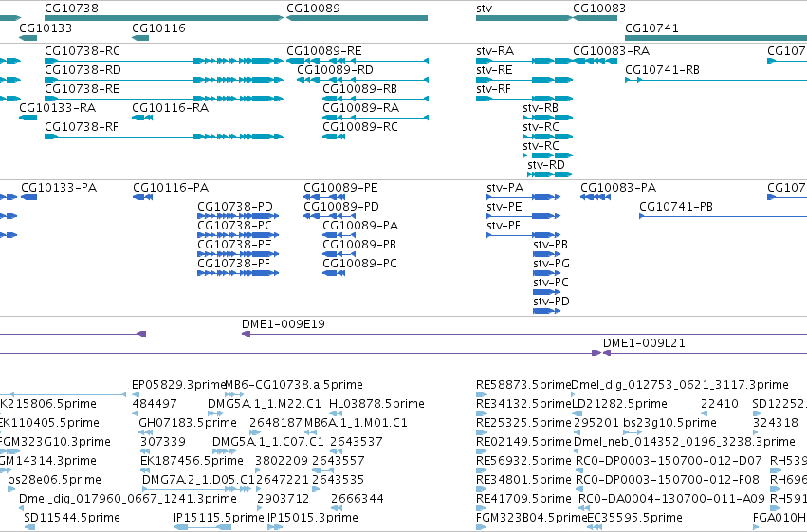This screenshot has height=532, width=807.
Task: Open transcript CG10083-RA
Action: click(x=611, y=51)
